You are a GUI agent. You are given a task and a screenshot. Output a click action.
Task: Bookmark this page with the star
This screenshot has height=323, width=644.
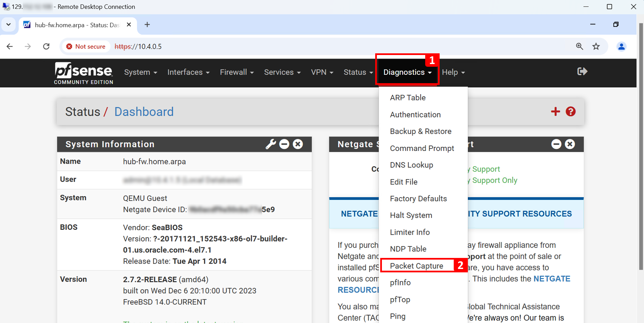pyautogui.click(x=596, y=46)
